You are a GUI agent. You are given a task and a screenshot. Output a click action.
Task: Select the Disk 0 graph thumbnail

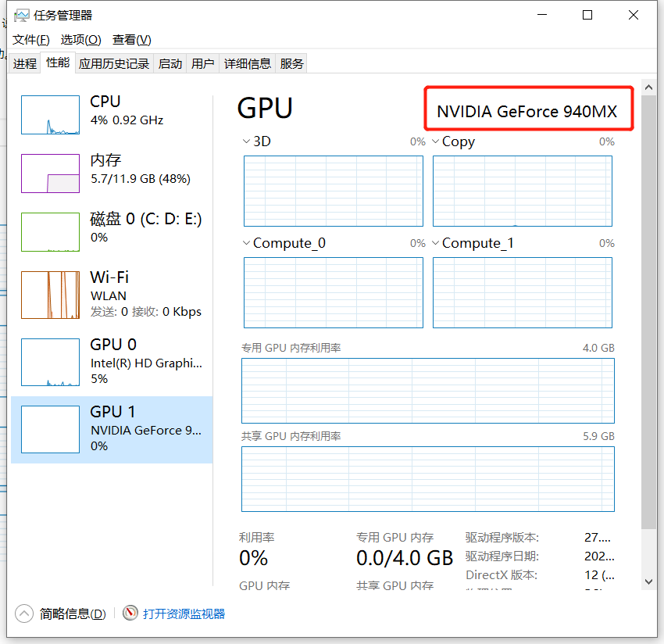tap(51, 232)
